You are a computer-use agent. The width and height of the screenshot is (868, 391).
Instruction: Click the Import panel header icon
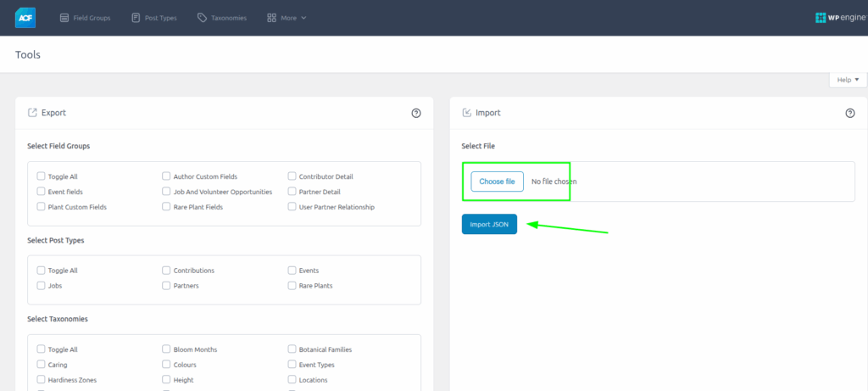pos(466,112)
